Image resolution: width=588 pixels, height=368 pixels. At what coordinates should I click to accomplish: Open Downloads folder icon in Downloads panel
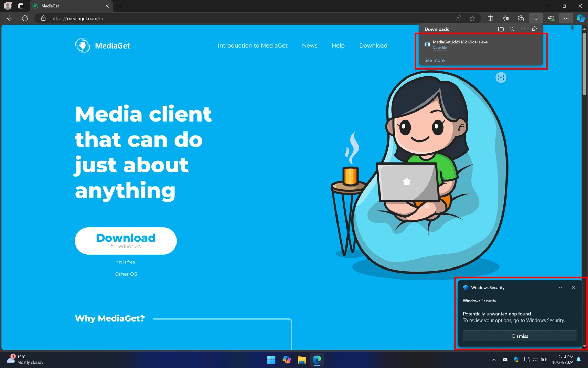(501, 29)
